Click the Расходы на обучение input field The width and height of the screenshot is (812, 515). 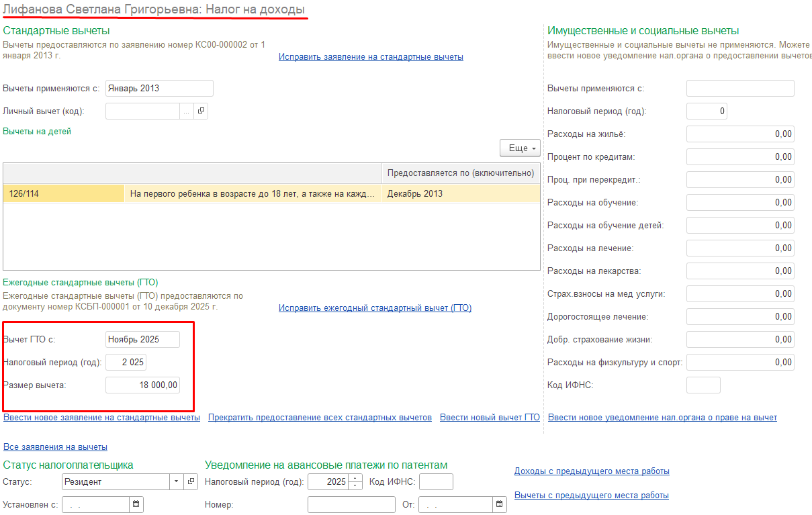tap(740, 203)
